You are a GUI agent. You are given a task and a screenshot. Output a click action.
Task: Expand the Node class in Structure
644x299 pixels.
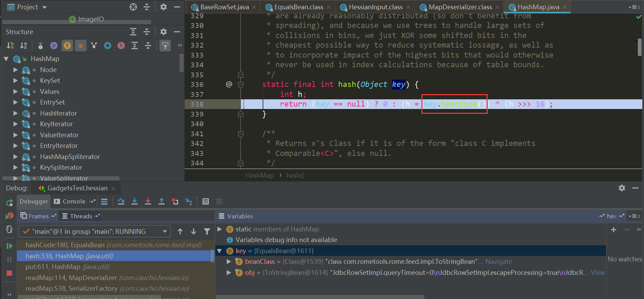click(16, 70)
